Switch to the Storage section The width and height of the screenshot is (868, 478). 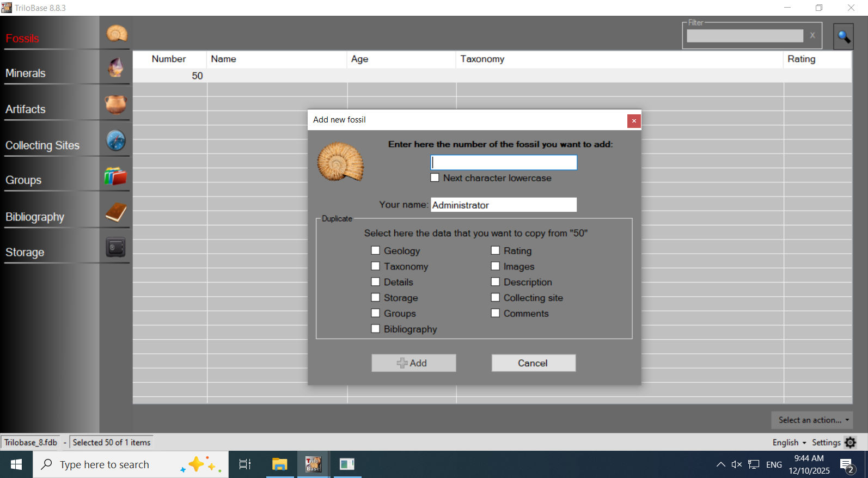click(x=25, y=253)
